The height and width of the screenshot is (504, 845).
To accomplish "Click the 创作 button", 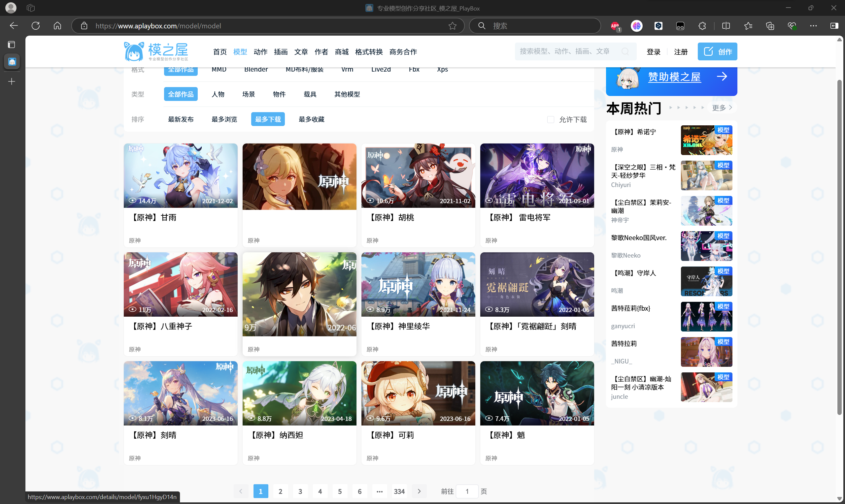I will 717,52.
